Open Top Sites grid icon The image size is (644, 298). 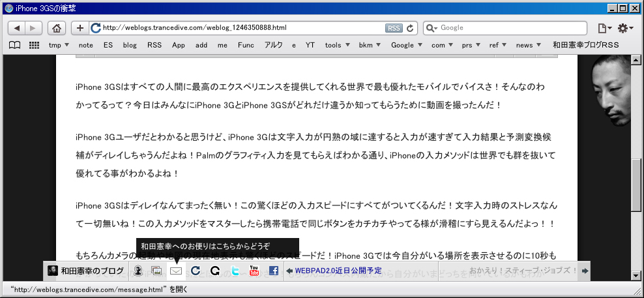tap(34, 45)
